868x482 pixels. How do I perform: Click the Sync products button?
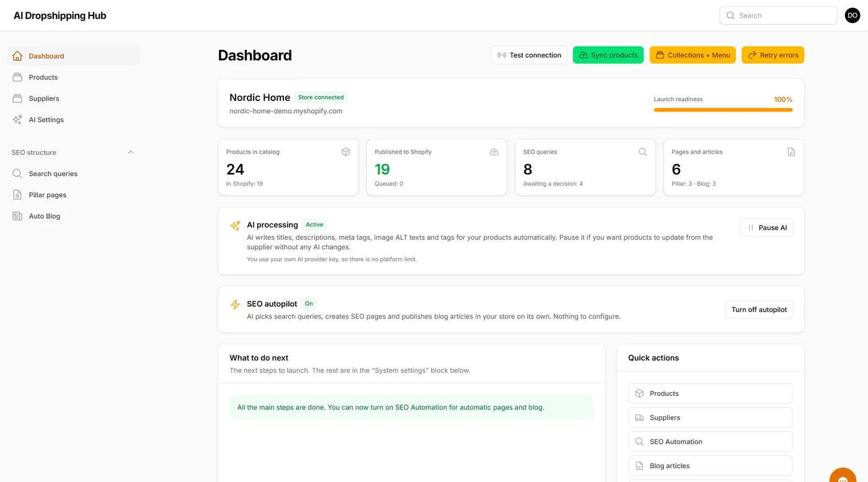608,55
